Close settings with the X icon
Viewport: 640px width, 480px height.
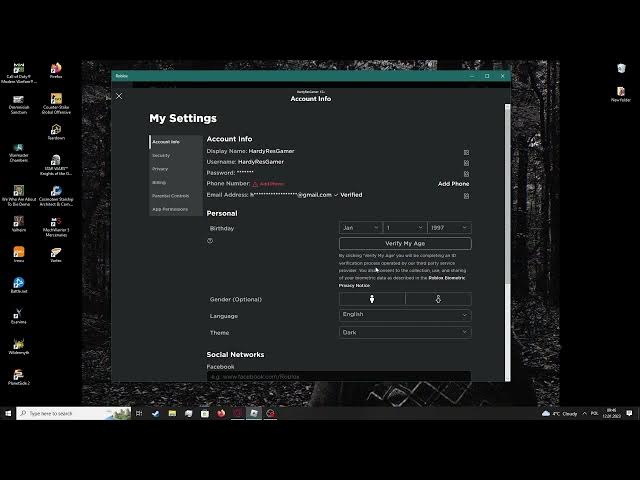pyautogui.click(x=119, y=96)
